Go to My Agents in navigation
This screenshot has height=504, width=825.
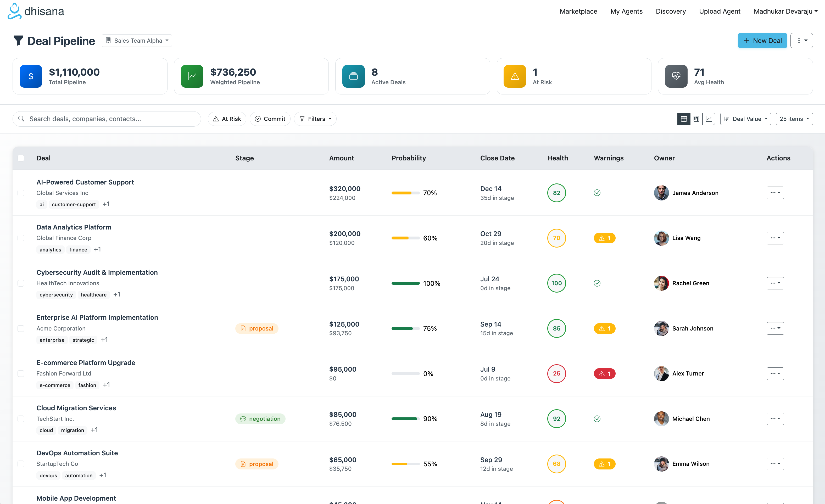(626, 11)
